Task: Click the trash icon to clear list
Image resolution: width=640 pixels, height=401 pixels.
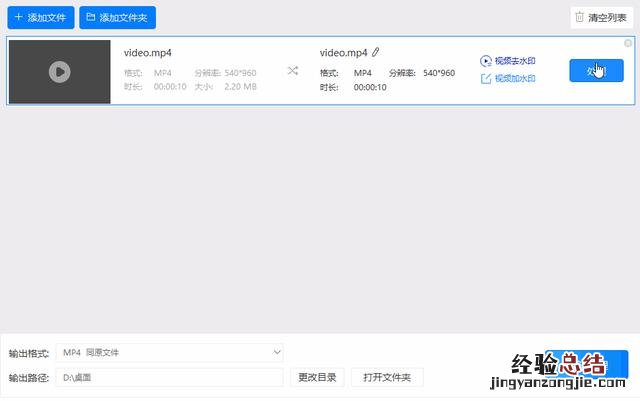Action: point(580,17)
